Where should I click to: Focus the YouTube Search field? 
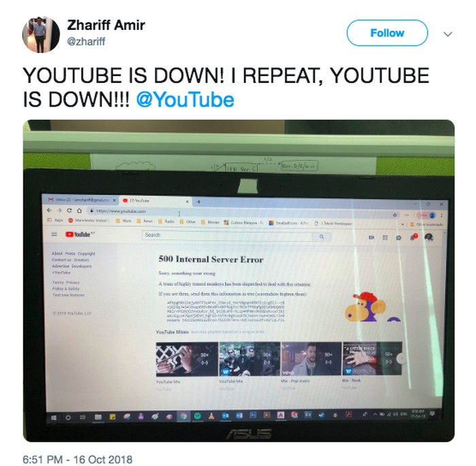pyautogui.click(x=227, y=236)
